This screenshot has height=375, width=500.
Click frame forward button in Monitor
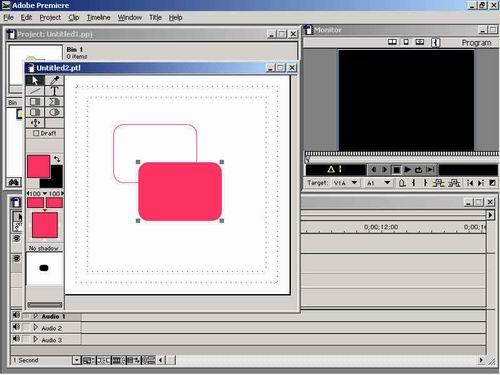pos(385,170)
